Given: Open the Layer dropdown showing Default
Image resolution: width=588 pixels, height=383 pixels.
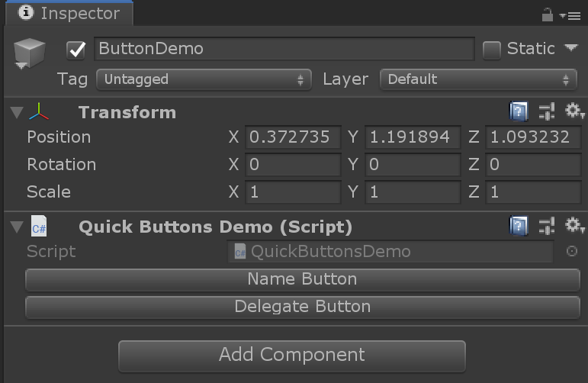Looking at the screenshot, I should tap(479, 79).
